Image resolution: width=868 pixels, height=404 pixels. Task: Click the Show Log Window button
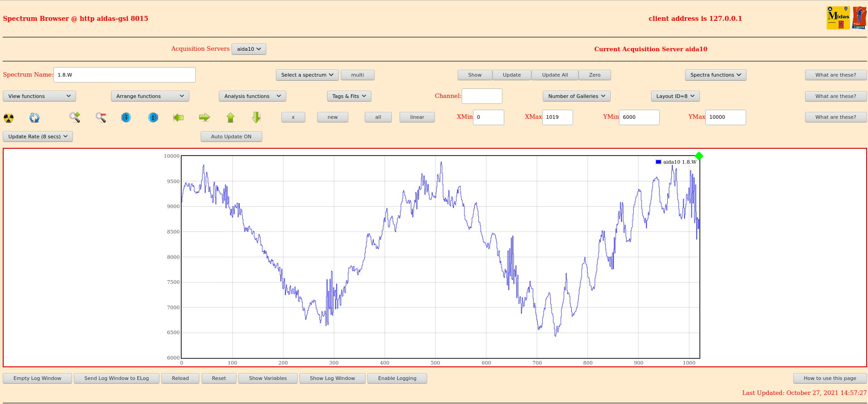pos(332,378)
